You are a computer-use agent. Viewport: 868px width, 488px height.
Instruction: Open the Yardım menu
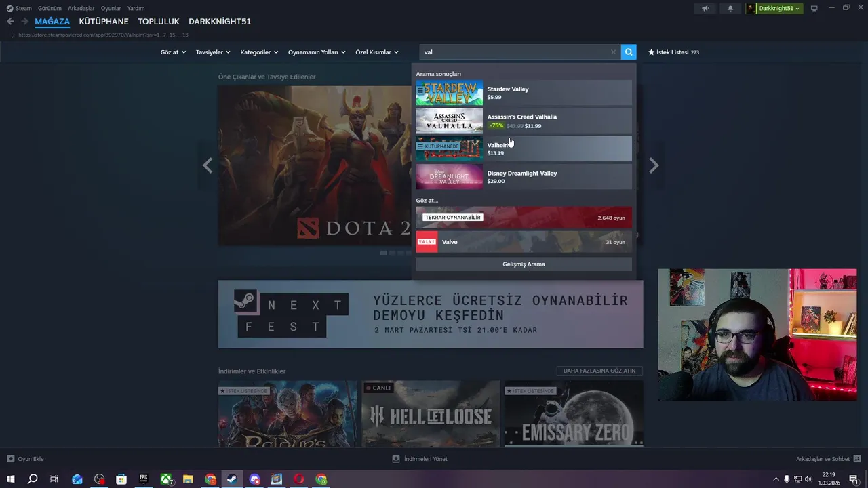(x=136, y=8)
